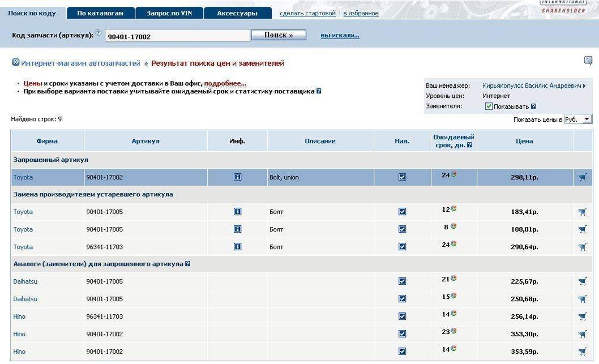The image size is (599, 364).
Task: Toggle availability checkbox for Hino 96341-11703 row
Action: (402, 316)
